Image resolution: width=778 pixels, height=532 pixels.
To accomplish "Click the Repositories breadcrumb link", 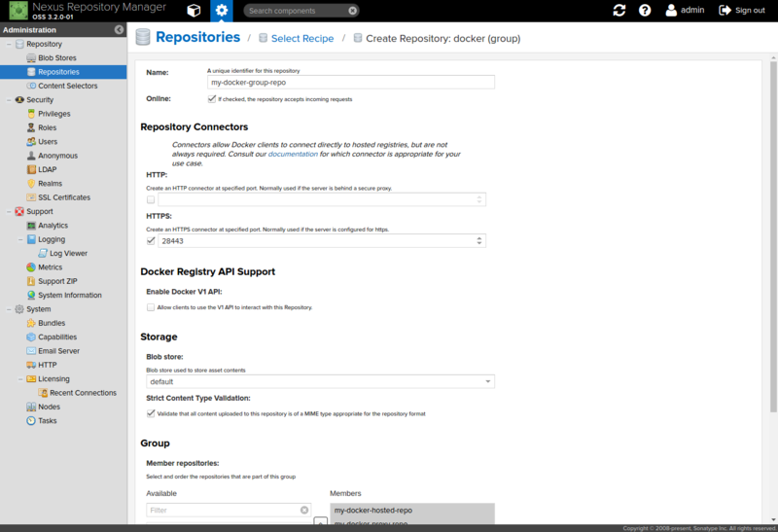I will tap(198, 37).
